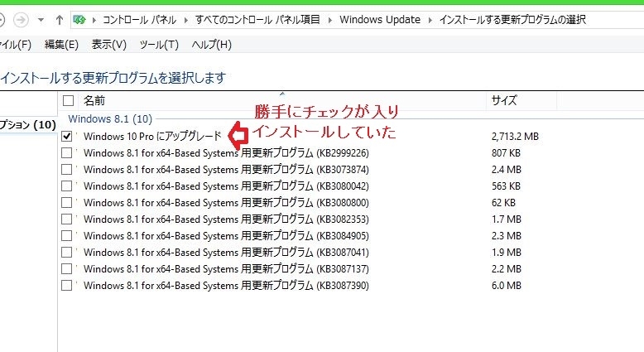Check the KB3087137 update checkbox

pos(66,268)
